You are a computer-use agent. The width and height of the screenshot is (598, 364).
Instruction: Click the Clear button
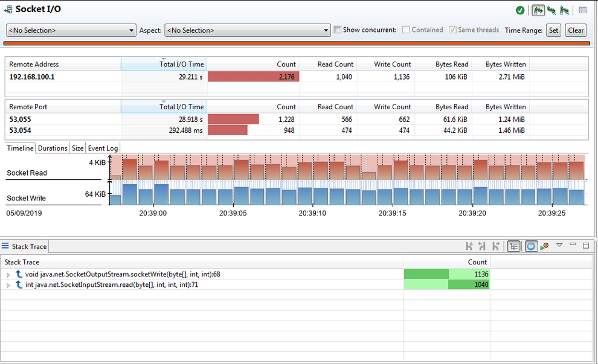575,30
